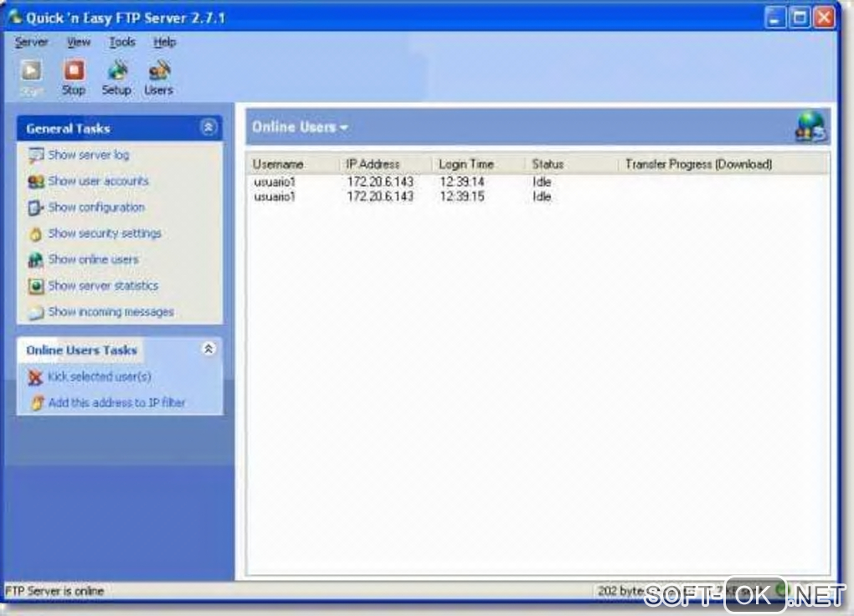
Task: Collapse the Online Users Tasks panel
Action: pos(208,348)
